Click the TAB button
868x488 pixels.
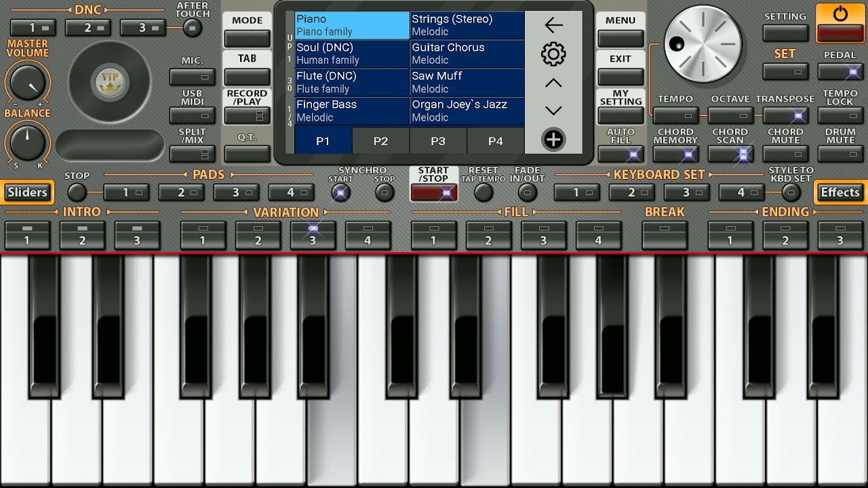[247, 77]
